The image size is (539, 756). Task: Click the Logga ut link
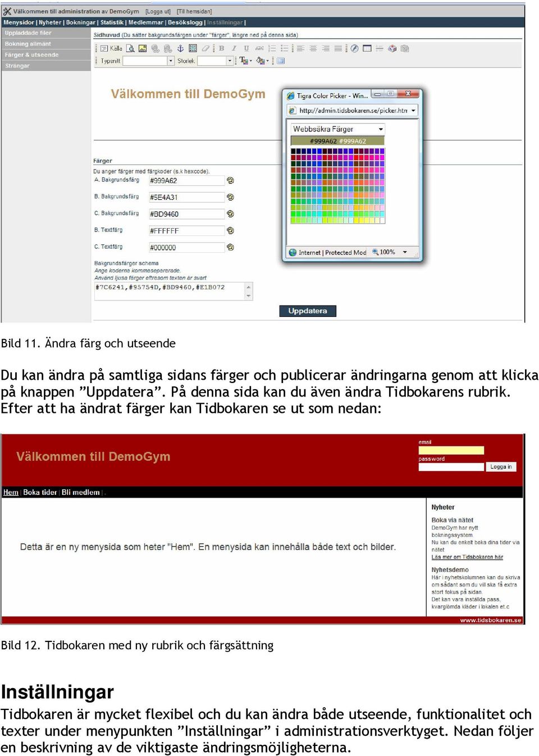click(158, 11)
